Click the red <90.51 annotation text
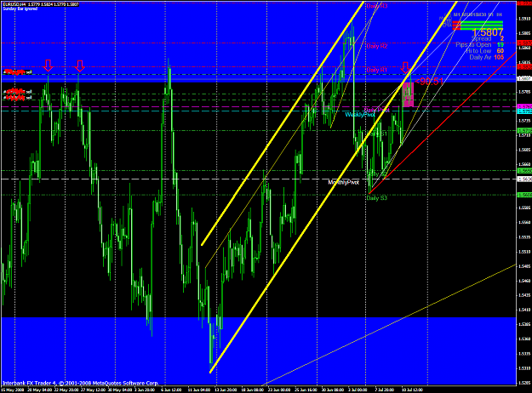The image size is (532, 393). (x=429, y=82)
